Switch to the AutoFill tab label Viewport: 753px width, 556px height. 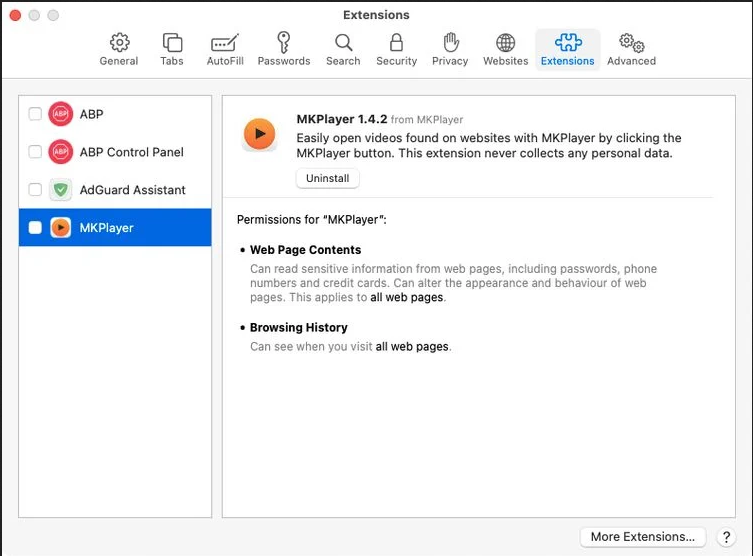225,61
